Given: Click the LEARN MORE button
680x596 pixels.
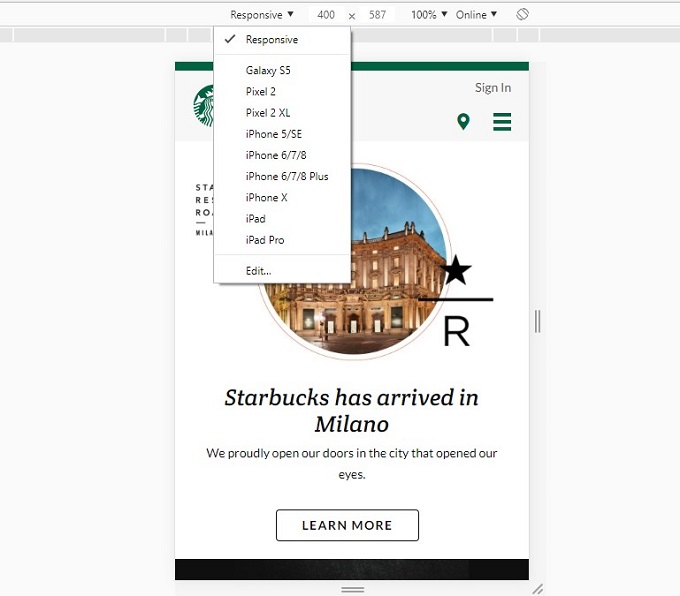Looking at the screenshot, I should pyautogui.click(x=347, y=525).
